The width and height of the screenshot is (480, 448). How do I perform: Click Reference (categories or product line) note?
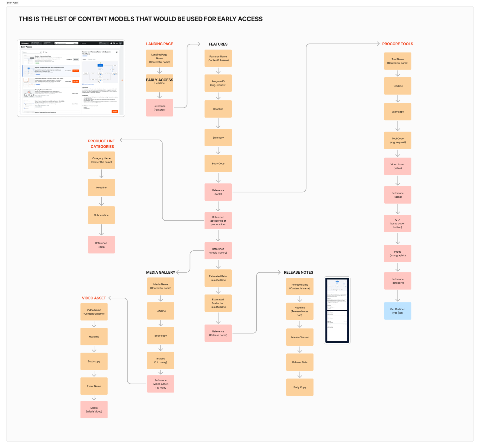218,221
